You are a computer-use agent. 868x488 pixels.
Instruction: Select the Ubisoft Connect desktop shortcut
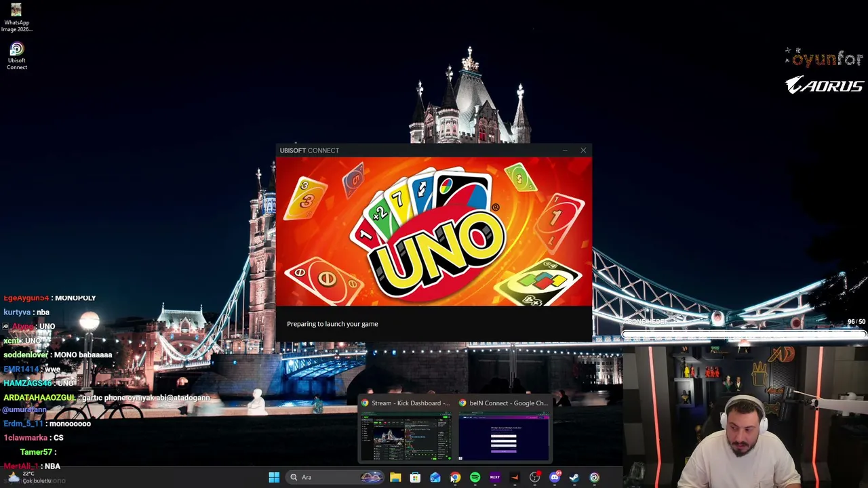pos(16,56)
